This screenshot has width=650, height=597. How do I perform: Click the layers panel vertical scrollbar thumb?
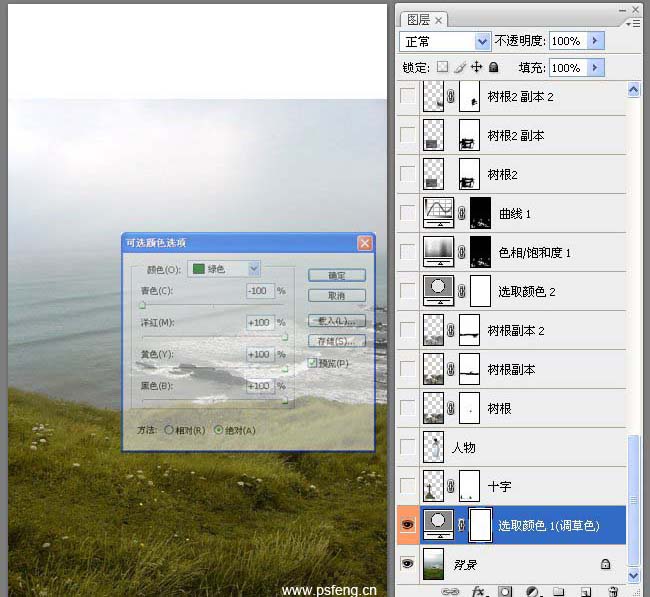pyautogui.click(x=633, y=500)
